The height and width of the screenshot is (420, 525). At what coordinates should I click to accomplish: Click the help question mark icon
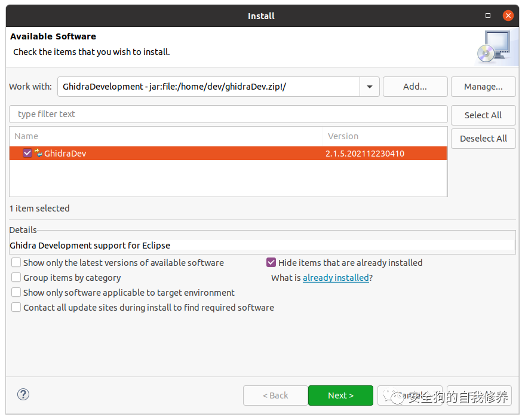(x=23, y=394)
